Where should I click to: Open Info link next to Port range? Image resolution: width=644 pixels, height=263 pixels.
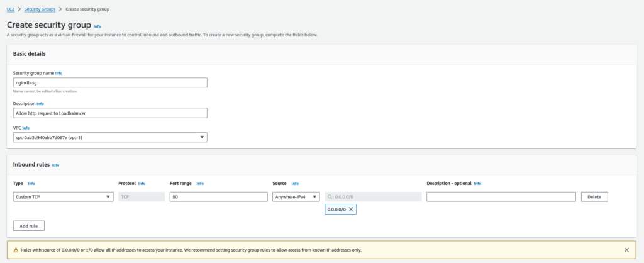(200, 184)
